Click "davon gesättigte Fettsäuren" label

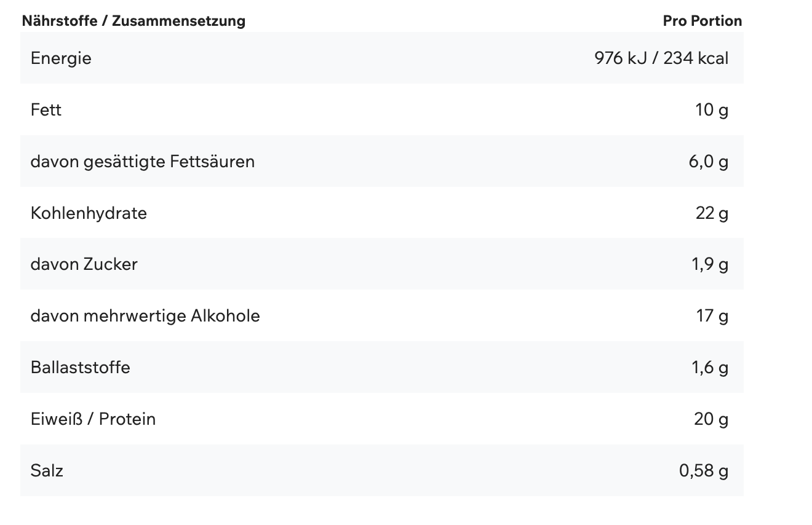[x=143, y=162]
